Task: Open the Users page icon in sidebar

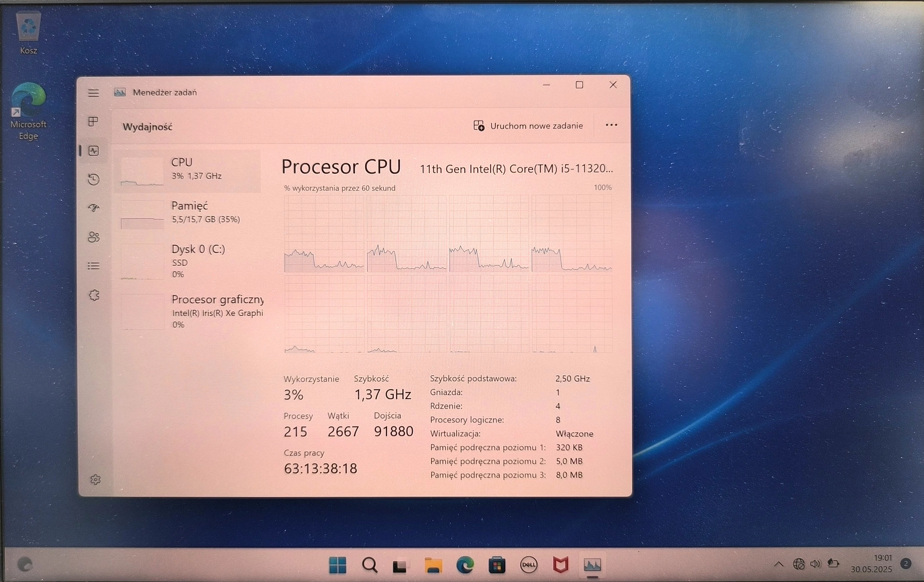Action: point(94,237)
